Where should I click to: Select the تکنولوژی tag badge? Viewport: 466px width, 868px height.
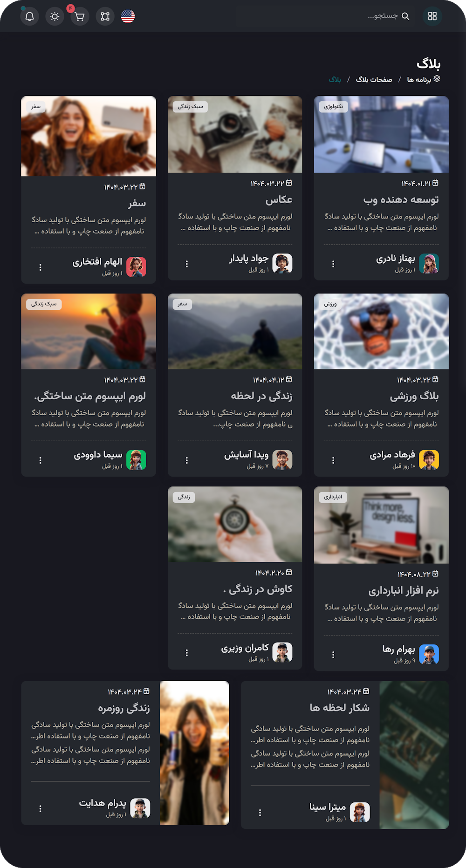click(334, 107)
